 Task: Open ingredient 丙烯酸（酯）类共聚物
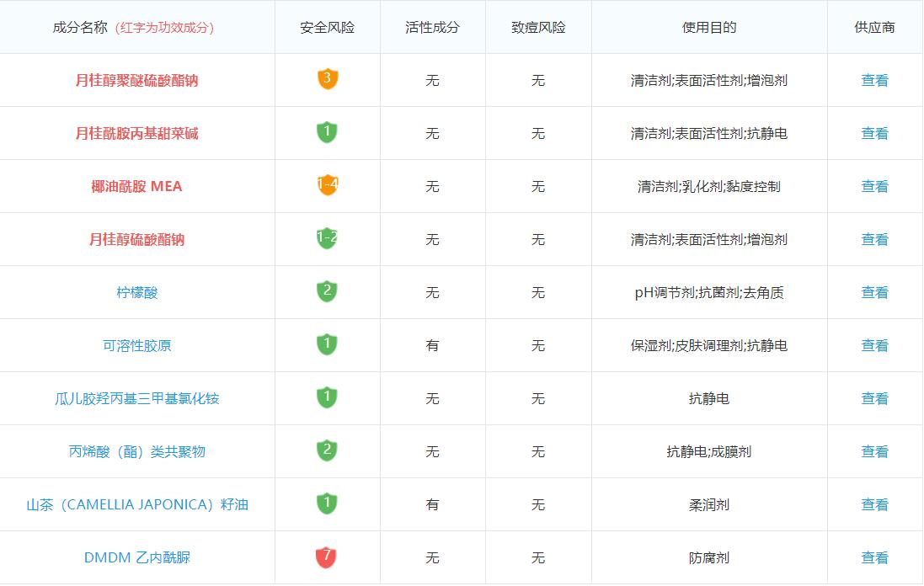tap(136, 452)
